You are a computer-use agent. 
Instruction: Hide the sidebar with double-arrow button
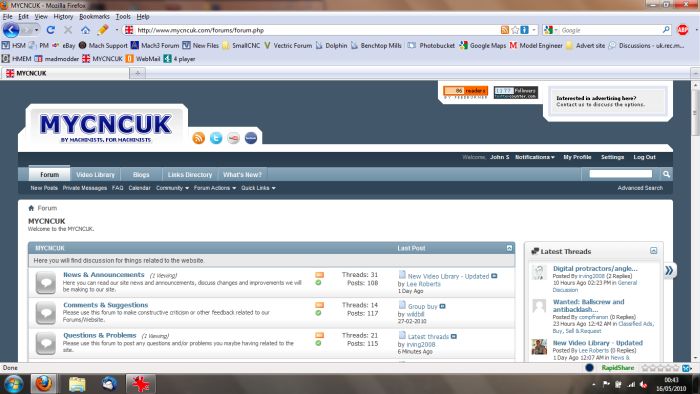[x=669, y=270]
